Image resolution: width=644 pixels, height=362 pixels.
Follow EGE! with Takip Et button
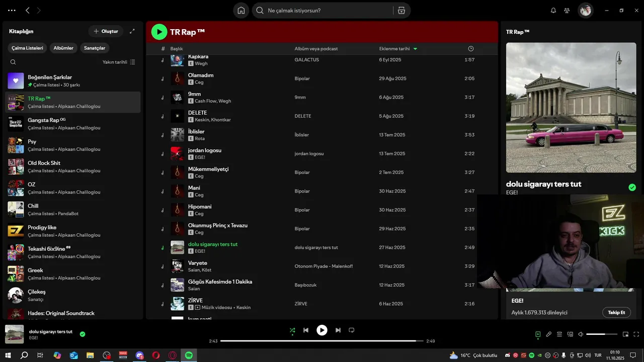(x=616, y=312)
